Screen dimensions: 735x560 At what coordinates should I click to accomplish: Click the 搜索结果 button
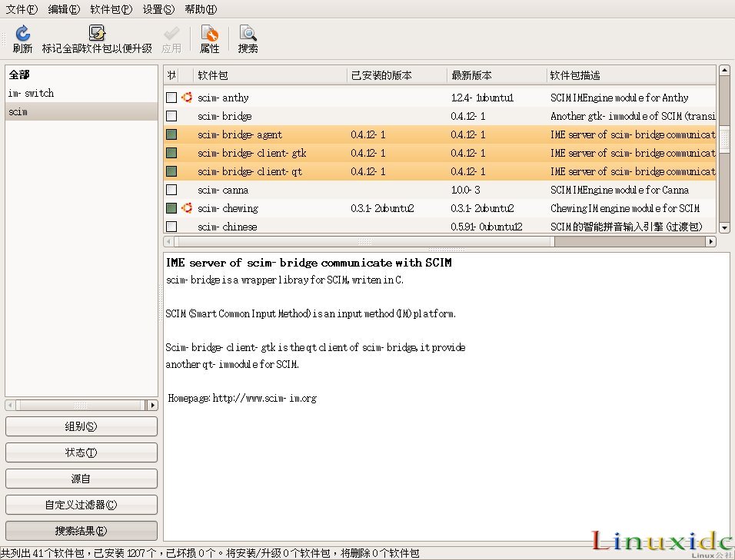pos(81,530)
